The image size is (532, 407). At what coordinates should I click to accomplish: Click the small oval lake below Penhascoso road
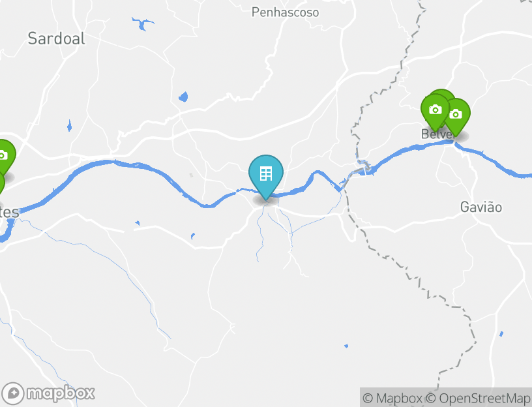(183, 97)
